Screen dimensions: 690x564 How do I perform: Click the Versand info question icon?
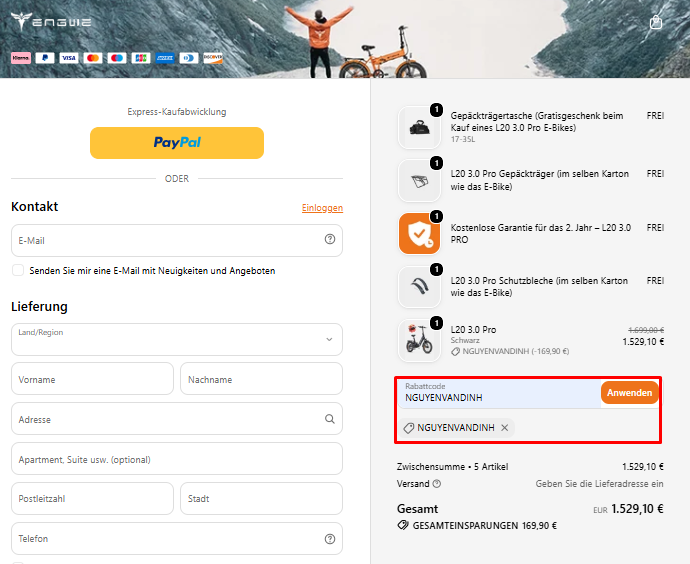[x=437, y=483]
